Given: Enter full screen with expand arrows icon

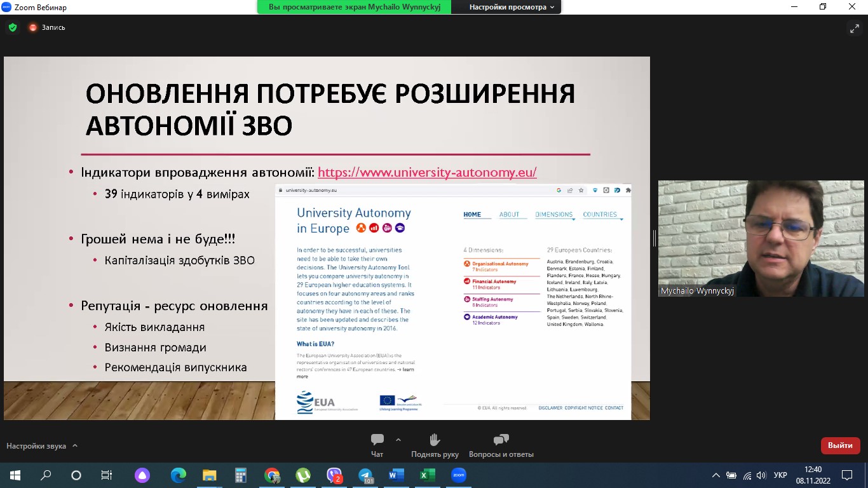Looking at the screenshot, I should [854, 28].
